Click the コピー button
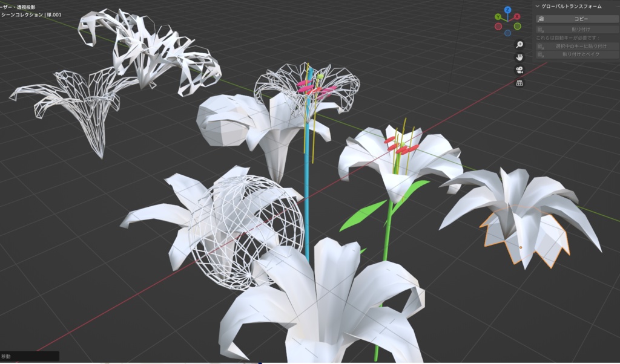Viewport: 620px width, 364px height. point(576,19)
